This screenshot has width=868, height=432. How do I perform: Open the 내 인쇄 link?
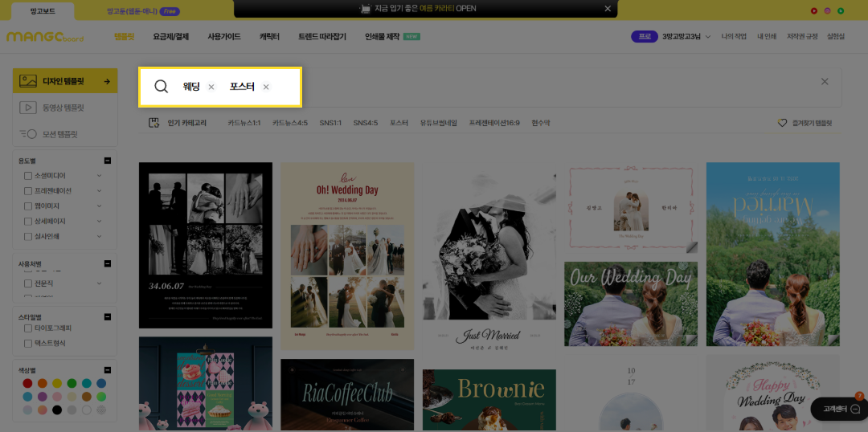click(x=768, y=36)
